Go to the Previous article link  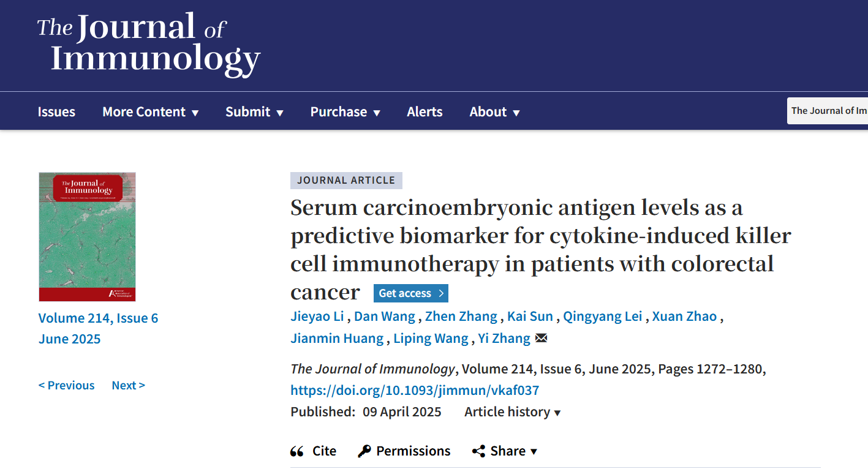[67, 385]
